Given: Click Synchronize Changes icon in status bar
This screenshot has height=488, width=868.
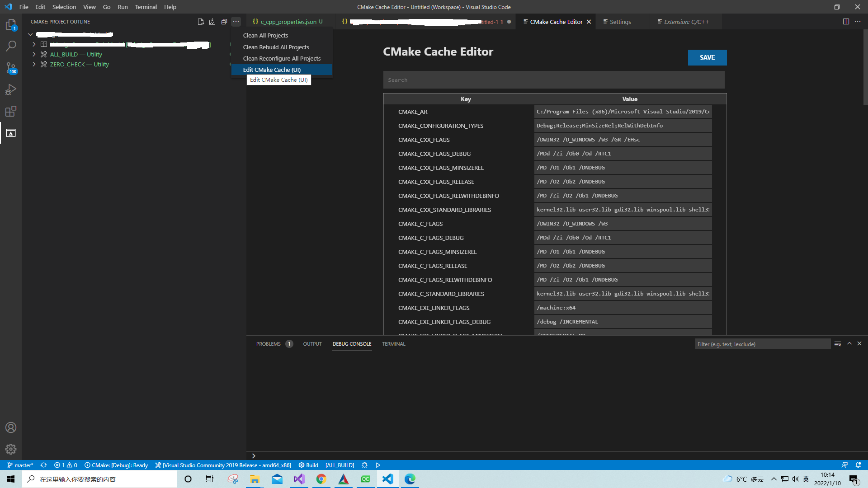Looking at the screenshot, I should tap(43, 465).
